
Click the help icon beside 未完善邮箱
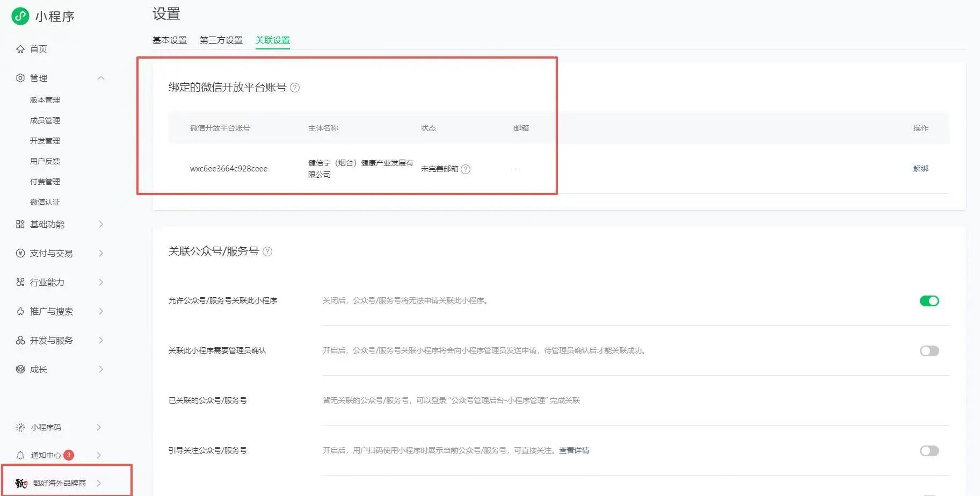tap(466, 169)
